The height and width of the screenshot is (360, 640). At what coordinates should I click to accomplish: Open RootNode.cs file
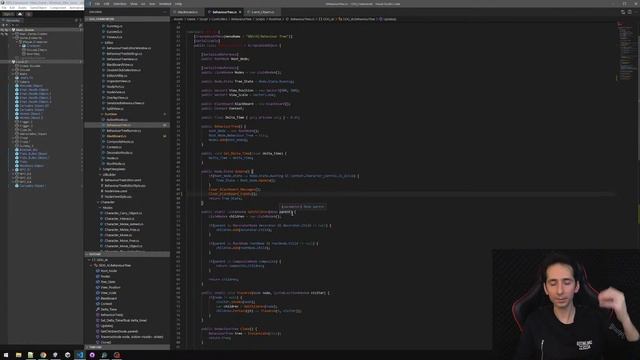tap(116, 164)
